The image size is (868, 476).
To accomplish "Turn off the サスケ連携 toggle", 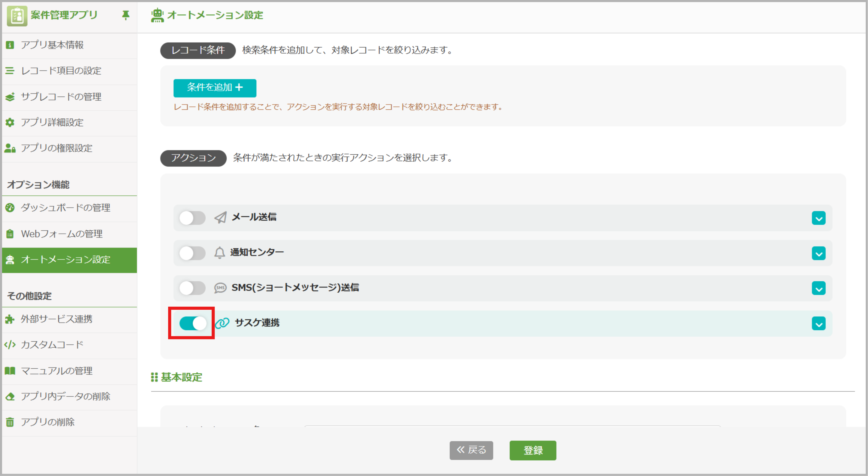I will point(193,323).
